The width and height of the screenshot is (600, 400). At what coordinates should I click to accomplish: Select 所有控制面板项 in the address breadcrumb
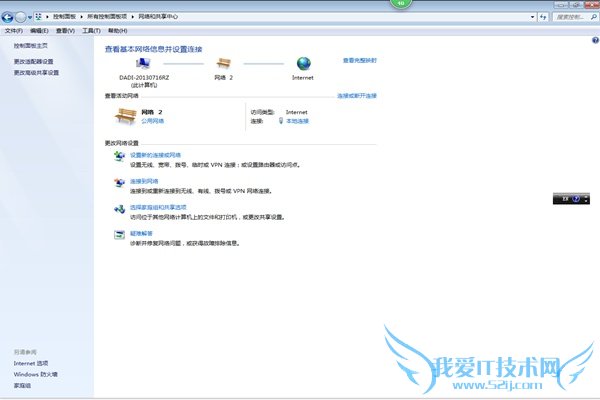point(107,17)
